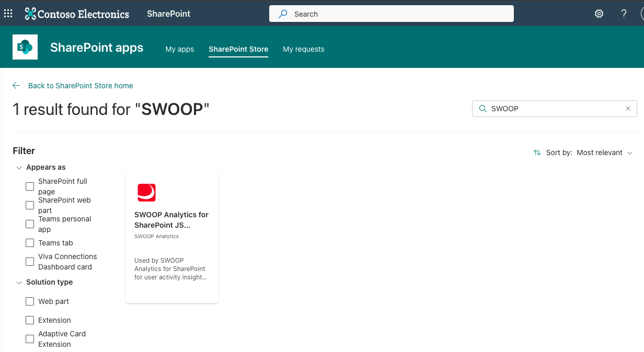Switch to the My apps tab
The width and height of the screenshot is (644, 352).
[180, 49]
